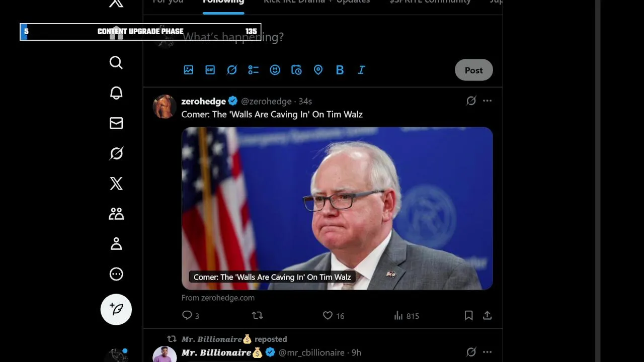Tag location on post
Viewport: 644px width, 362px height.
pyautogui.click(x=318, y=70)
